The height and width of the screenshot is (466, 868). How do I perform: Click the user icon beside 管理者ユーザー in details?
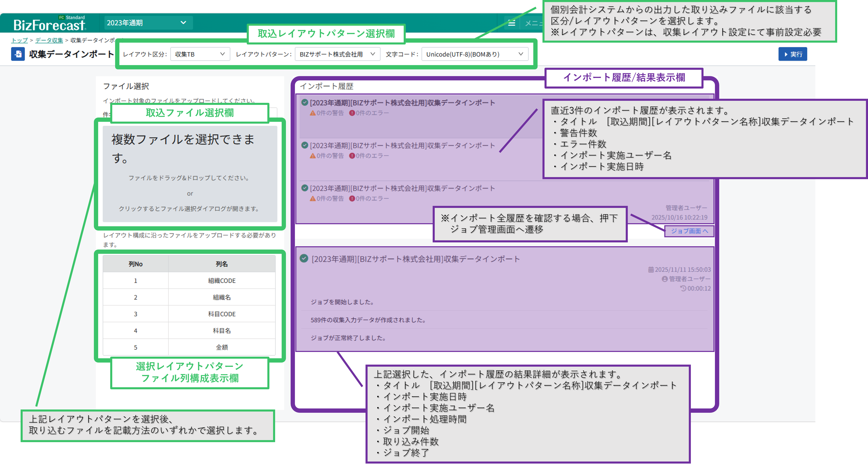pyautogui.click(x=665, y=279)
